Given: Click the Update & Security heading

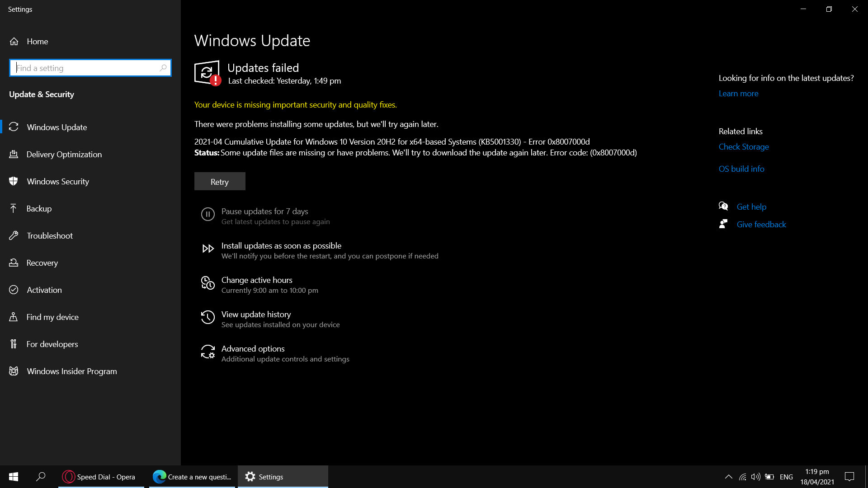Looking at the screenshot, I should click(x=42, y=94).
